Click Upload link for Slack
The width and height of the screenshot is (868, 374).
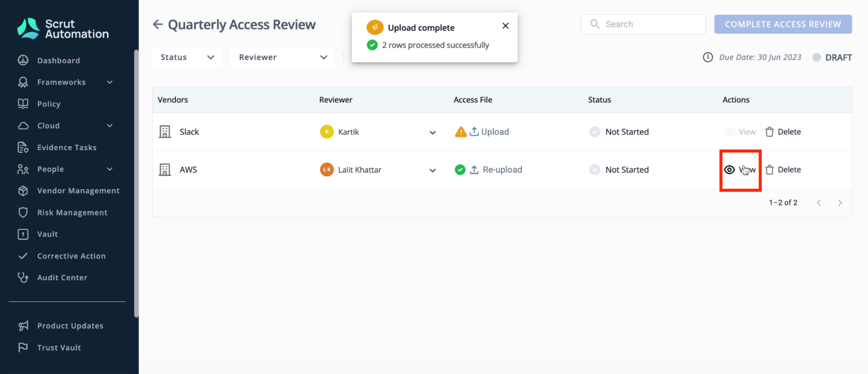[495, 132]
